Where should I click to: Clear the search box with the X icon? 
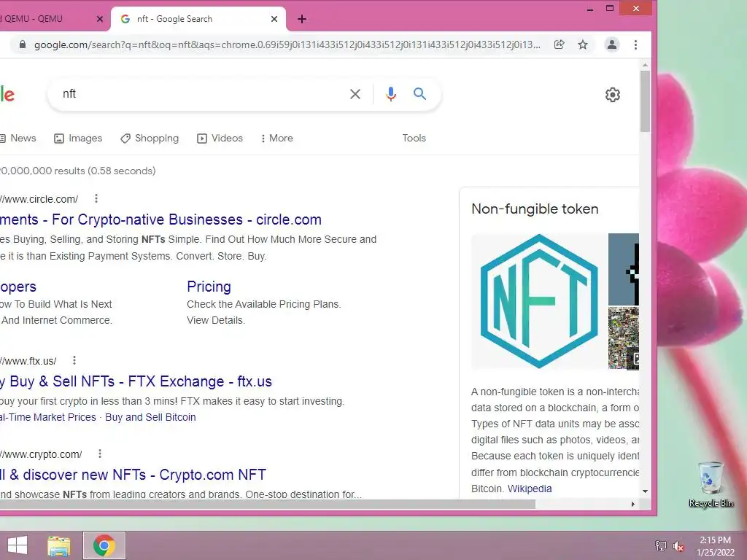pos(355,94)
